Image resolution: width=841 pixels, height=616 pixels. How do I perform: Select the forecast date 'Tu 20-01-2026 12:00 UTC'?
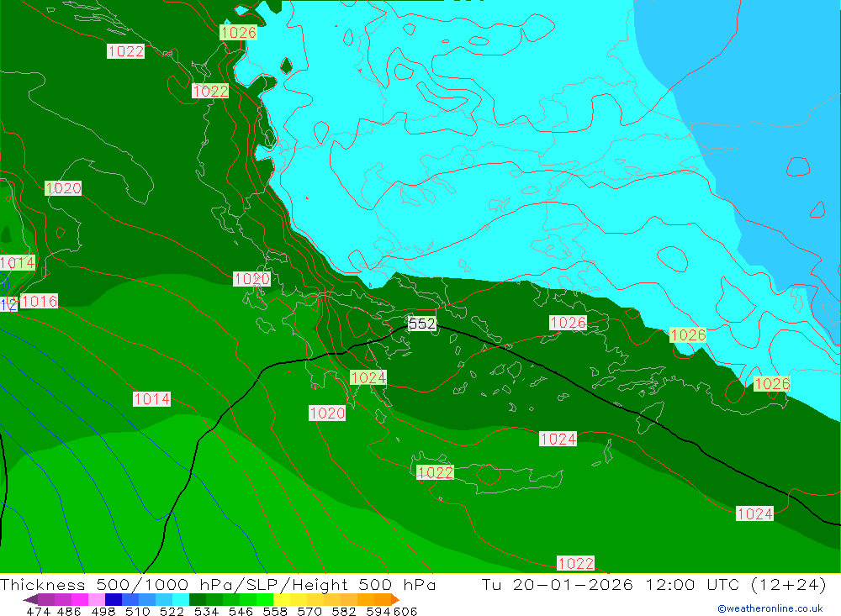pos(611,584)
